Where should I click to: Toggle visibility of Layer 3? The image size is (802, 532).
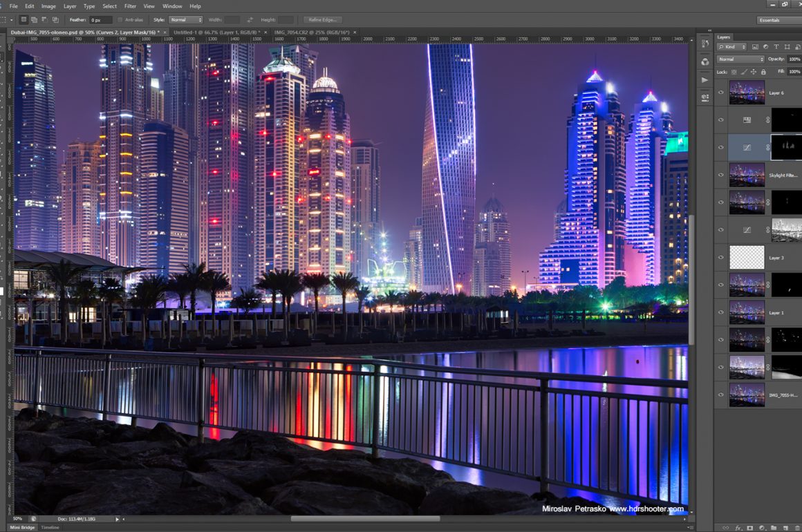pos(720,258)
